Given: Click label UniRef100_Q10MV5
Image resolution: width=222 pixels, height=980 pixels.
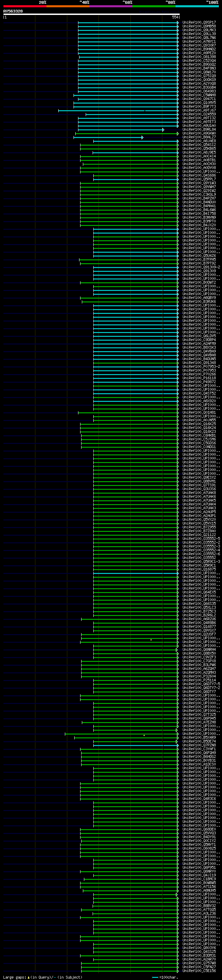Looking at the screenshot, I should 199,103.
